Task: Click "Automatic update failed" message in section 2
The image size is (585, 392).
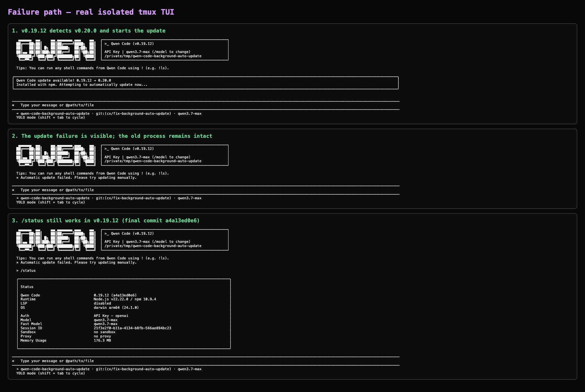Action: pos(76,177)
